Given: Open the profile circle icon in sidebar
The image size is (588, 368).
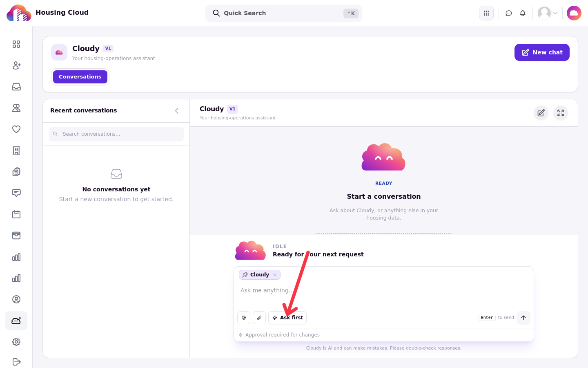Looking at the screenshot, I should [16, 299].
